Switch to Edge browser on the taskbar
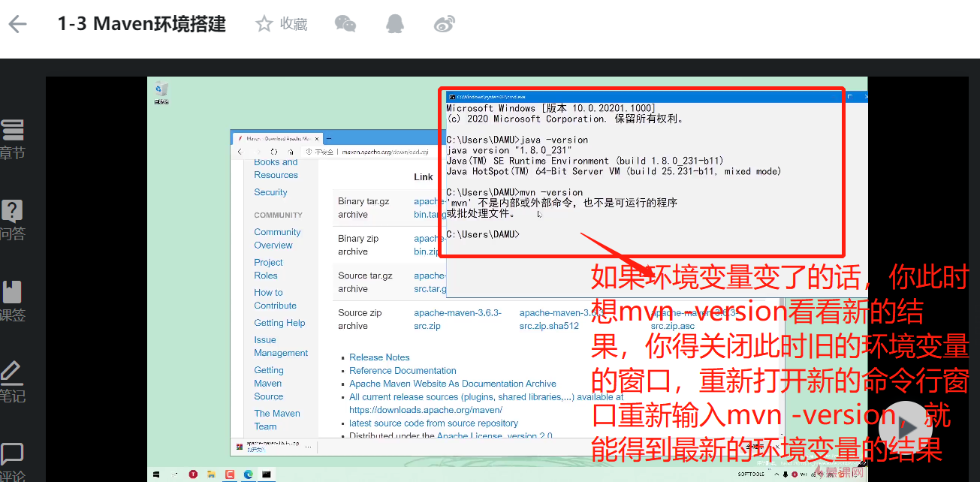Viewport: 980px width, 482px height. coord(248,474)
